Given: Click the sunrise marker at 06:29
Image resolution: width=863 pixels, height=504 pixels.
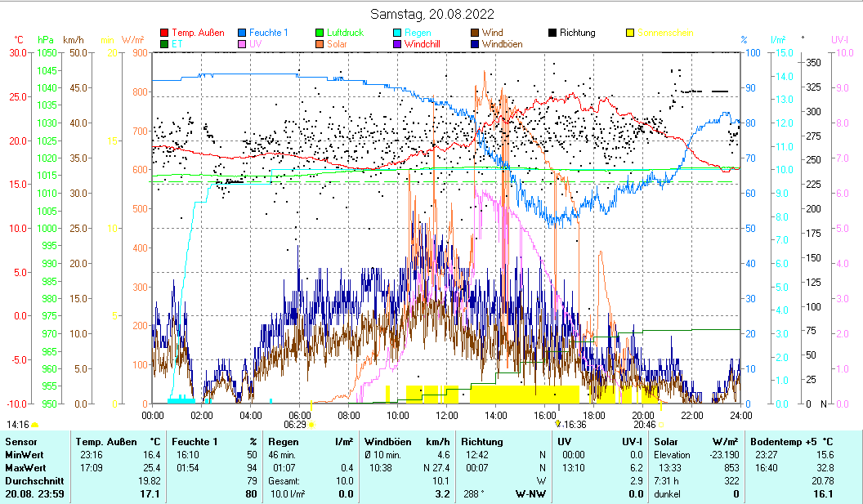Looking at the screenshot, I should coord(311,425).
